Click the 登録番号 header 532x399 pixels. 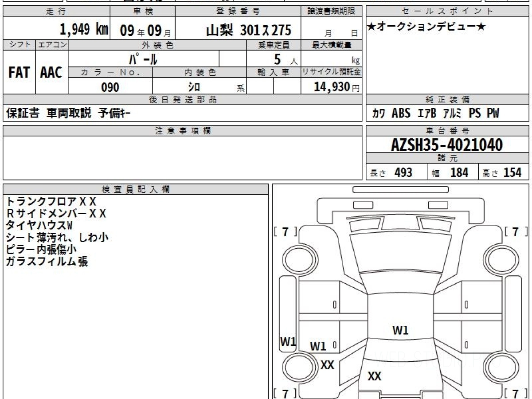[239, 12]
